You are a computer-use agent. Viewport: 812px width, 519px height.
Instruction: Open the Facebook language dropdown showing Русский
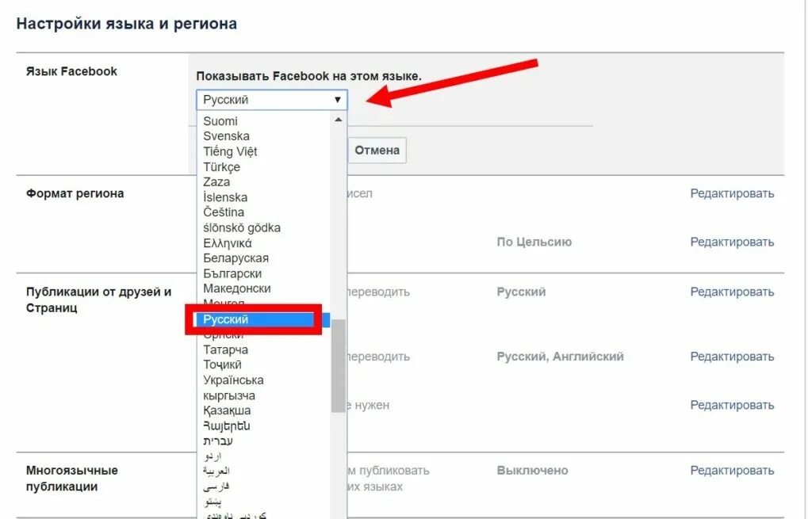click(x=271, y=100)
